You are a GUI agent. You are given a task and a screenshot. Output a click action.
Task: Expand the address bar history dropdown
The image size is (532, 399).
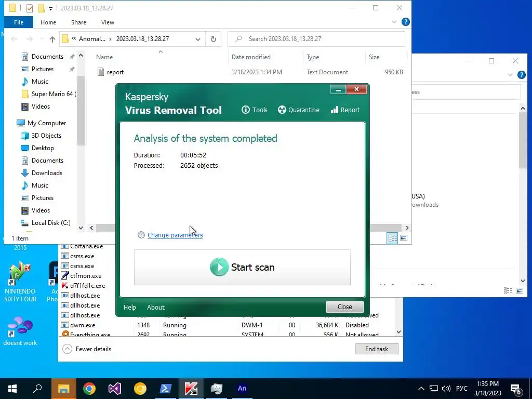coord(198,39)
